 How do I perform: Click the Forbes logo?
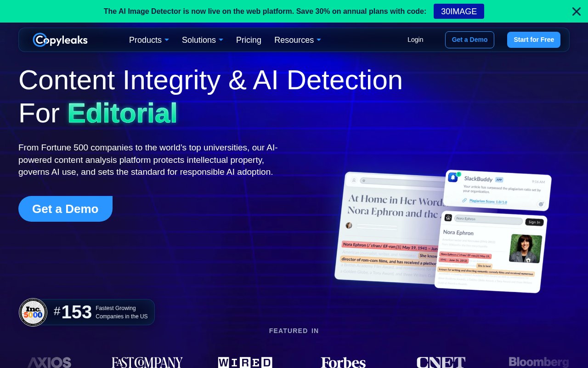pos(343,362)
